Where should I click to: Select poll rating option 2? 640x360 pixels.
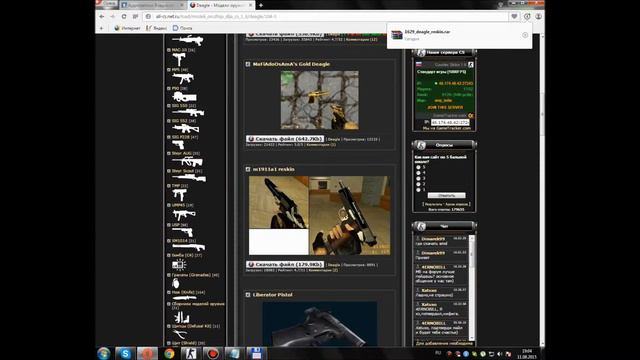[x=418, y=184]
